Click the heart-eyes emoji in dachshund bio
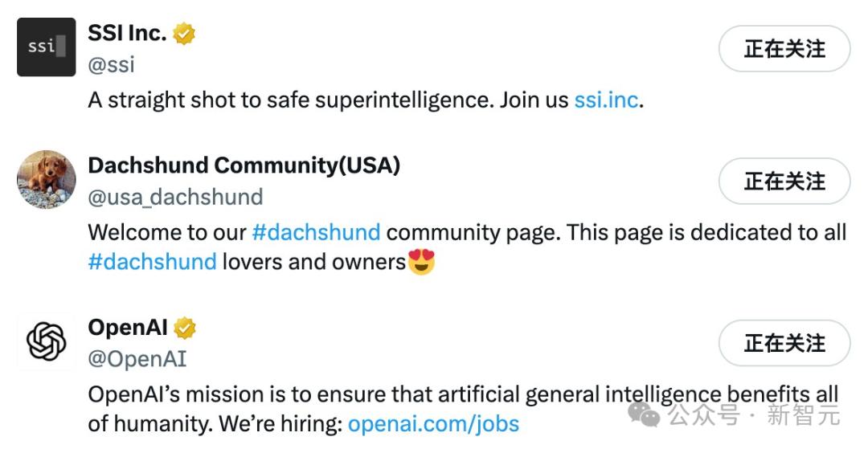The height and width of the screenshot is (449, 868). tap(421, 262)
